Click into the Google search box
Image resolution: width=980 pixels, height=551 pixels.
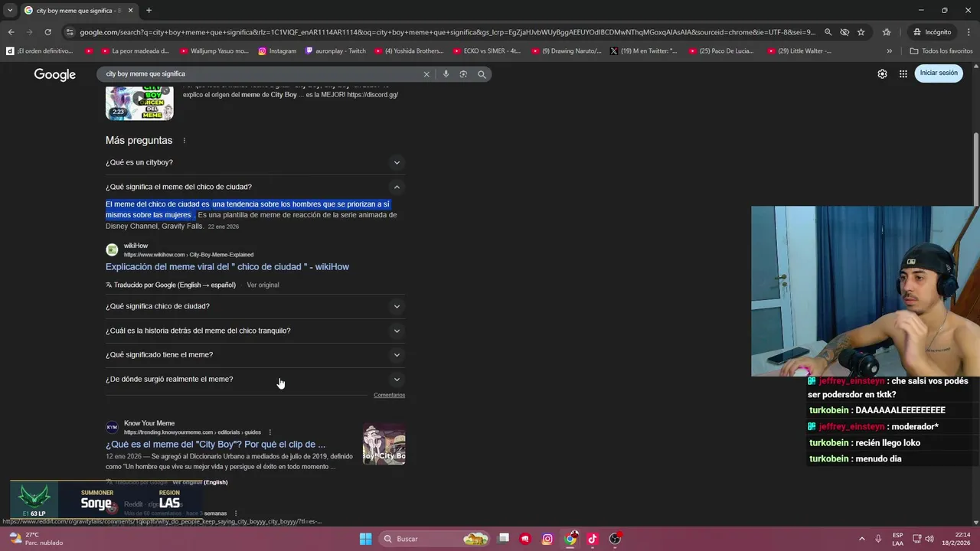pyautogui.click(x=260, y=74)
